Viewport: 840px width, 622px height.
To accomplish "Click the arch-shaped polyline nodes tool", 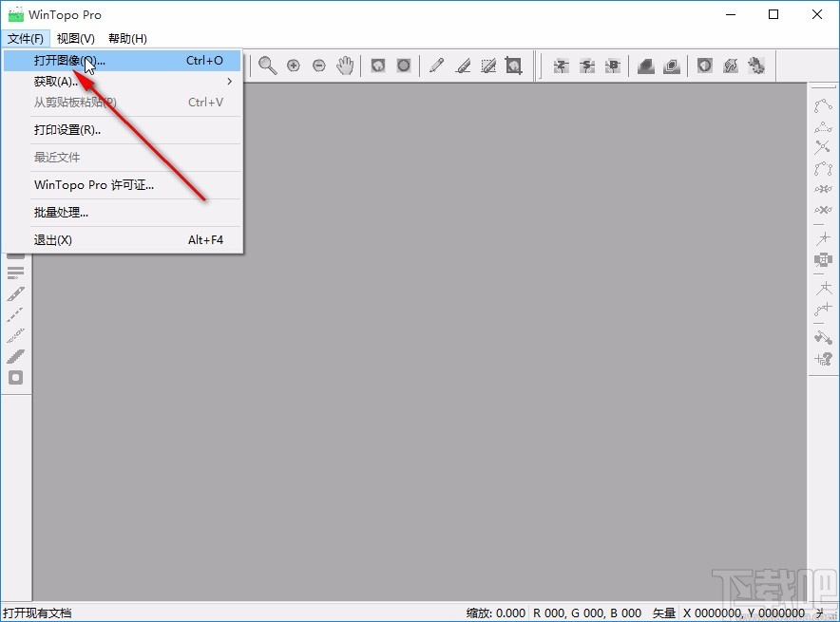I will pyautogui.click(x=823, y=169).
